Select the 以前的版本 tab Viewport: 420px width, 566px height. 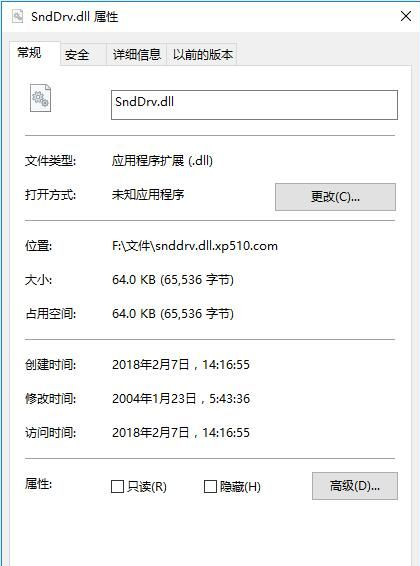pyautogui.click(x=201, y=55)
